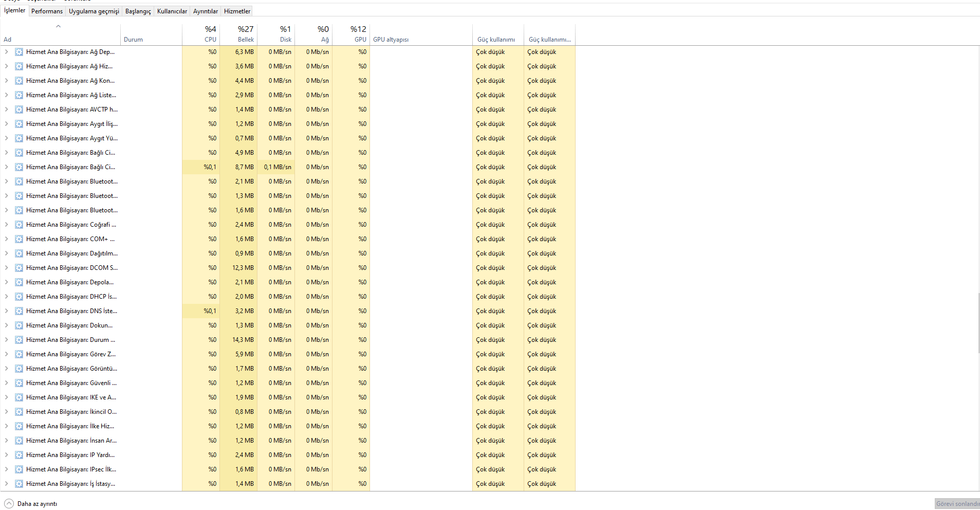Expand the Bağlı Ci... row using 8,7 MB

[x=6, y=167]
